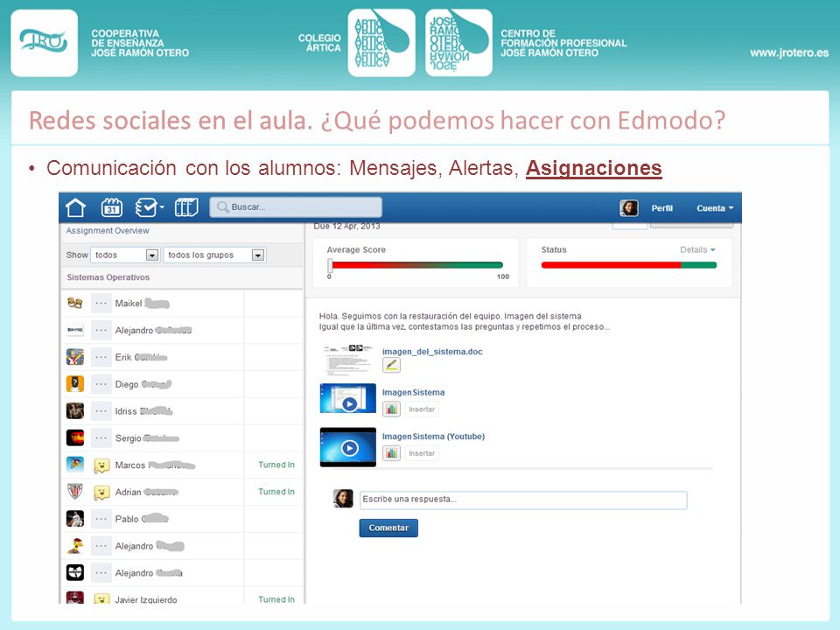The height and width of the screenshot is (630, 840).
Task: Click the edit pencil icon under imagen_del_sistema.doc
Action: tap(391, 366)
